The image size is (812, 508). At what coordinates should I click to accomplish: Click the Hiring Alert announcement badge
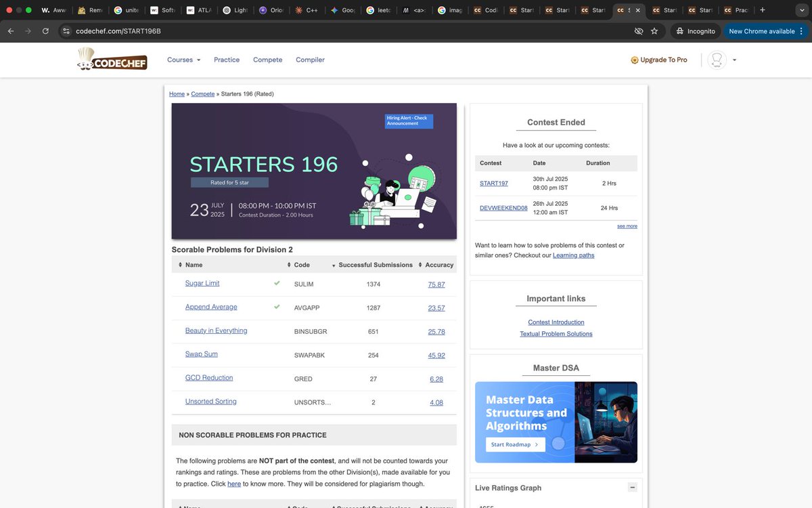coord(409,121)
